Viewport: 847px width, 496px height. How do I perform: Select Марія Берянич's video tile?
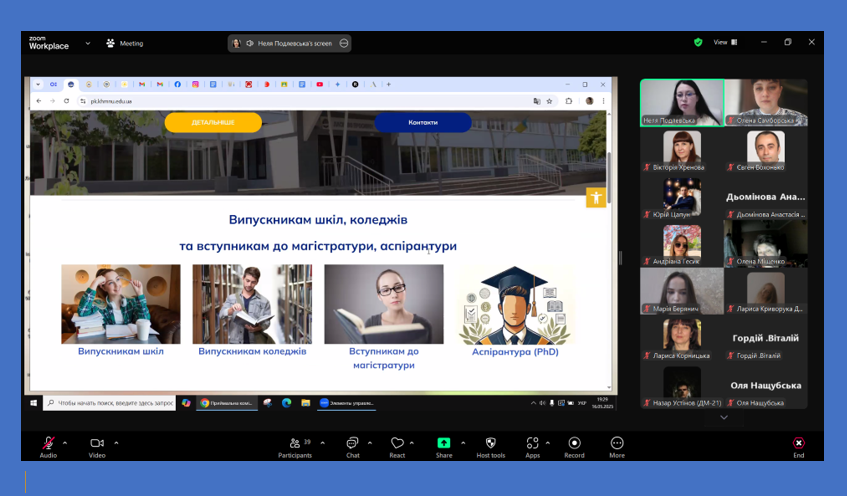[x=682, y=291]
